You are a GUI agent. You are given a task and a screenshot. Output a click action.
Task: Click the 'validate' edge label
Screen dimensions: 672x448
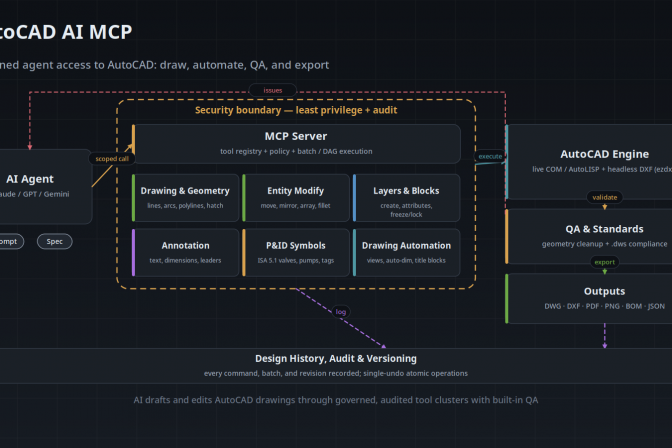(x=605, y=197)
